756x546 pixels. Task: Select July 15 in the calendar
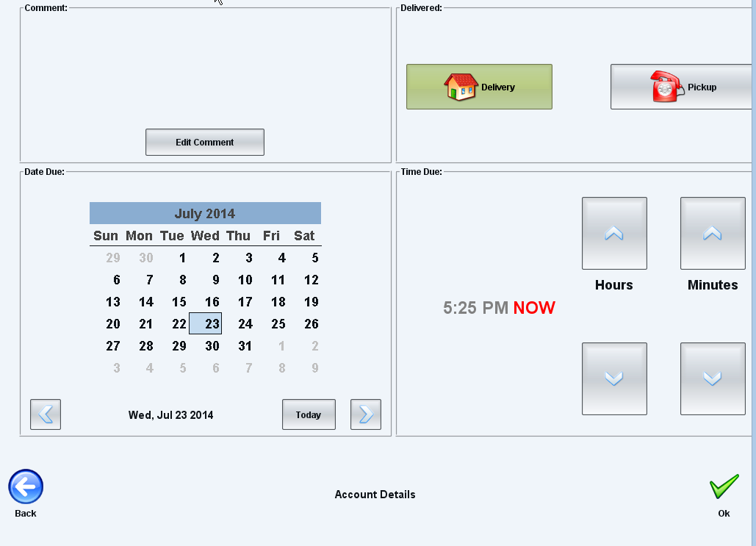pos(179,302)
